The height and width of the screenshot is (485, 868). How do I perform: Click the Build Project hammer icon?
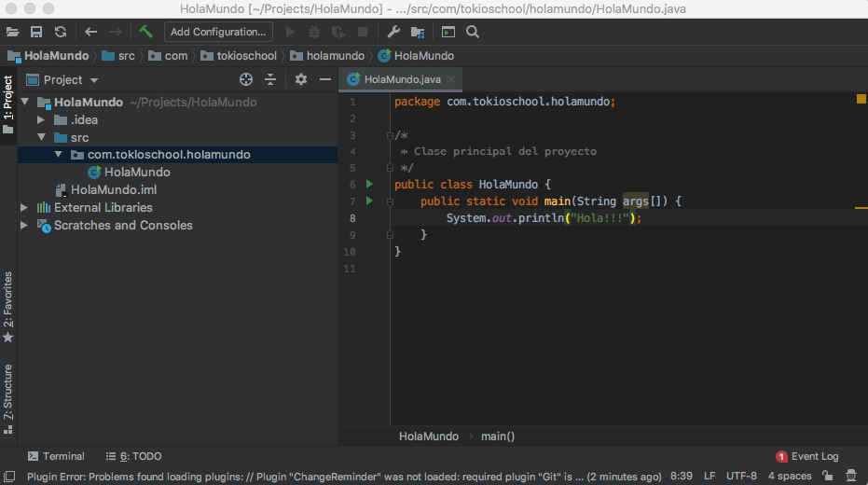[x=146, y=32]
